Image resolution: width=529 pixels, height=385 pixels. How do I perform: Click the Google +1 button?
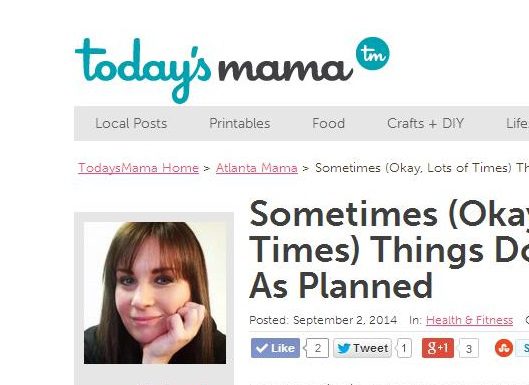[x=438, y=348]
